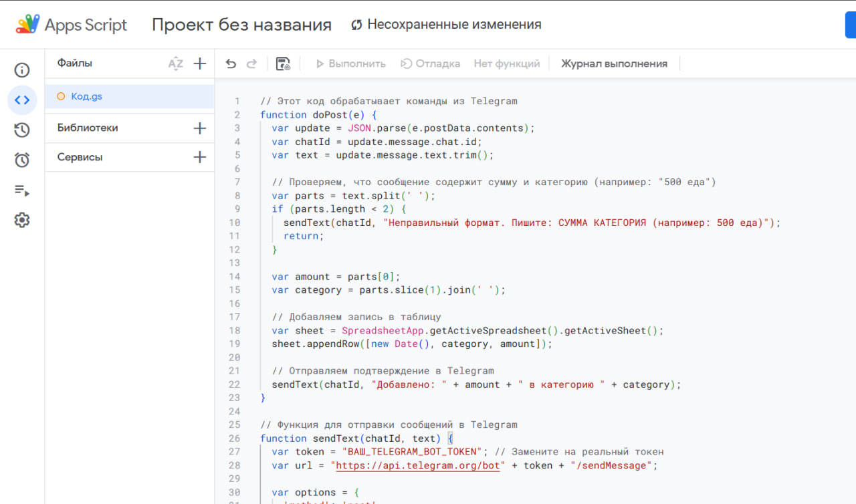Open the Нет функций function selector
856x504 pixels.
pyautogui.click(x=507, y=64)
